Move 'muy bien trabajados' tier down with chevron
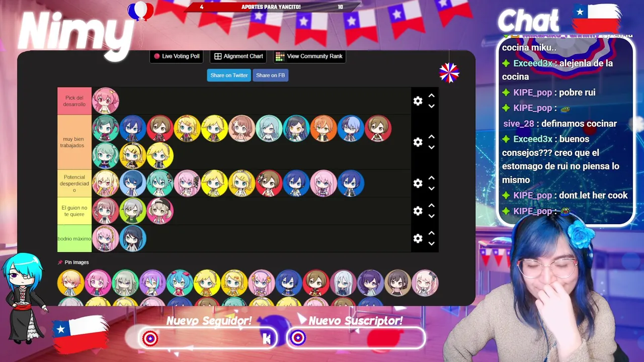Viewport: 644px width, 362px height. click(x=431, y=147)
